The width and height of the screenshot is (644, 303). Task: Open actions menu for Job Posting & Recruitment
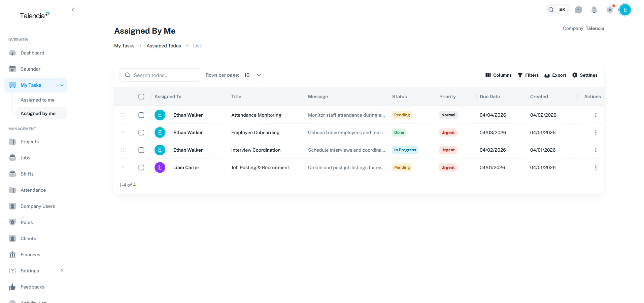coord(596,167)
